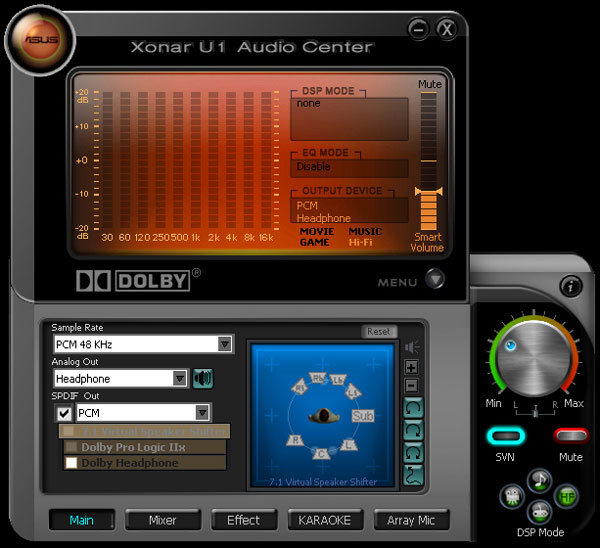Click the OUTPUT DEVICE display box
The height and width of the screenshot is (548, 600).
point(349,210)
